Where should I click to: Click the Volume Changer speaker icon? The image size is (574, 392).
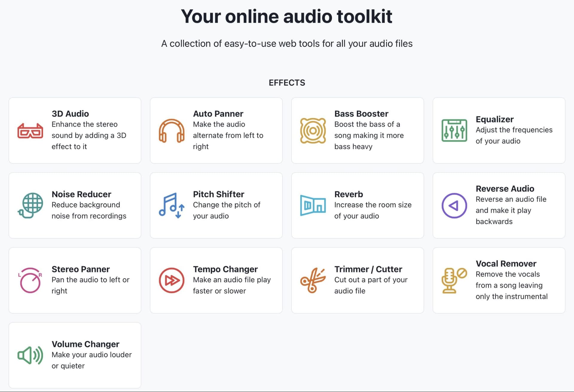(30, 355)
